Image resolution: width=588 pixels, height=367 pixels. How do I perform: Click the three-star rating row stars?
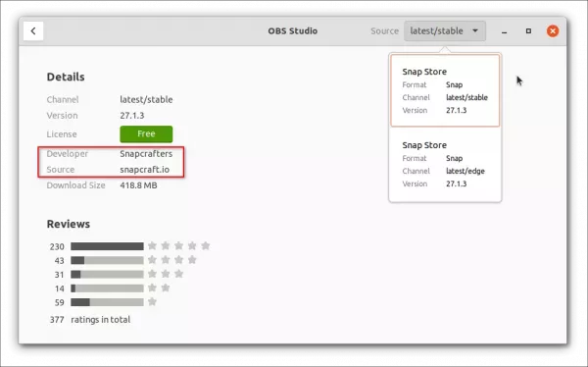click(166, 274)
